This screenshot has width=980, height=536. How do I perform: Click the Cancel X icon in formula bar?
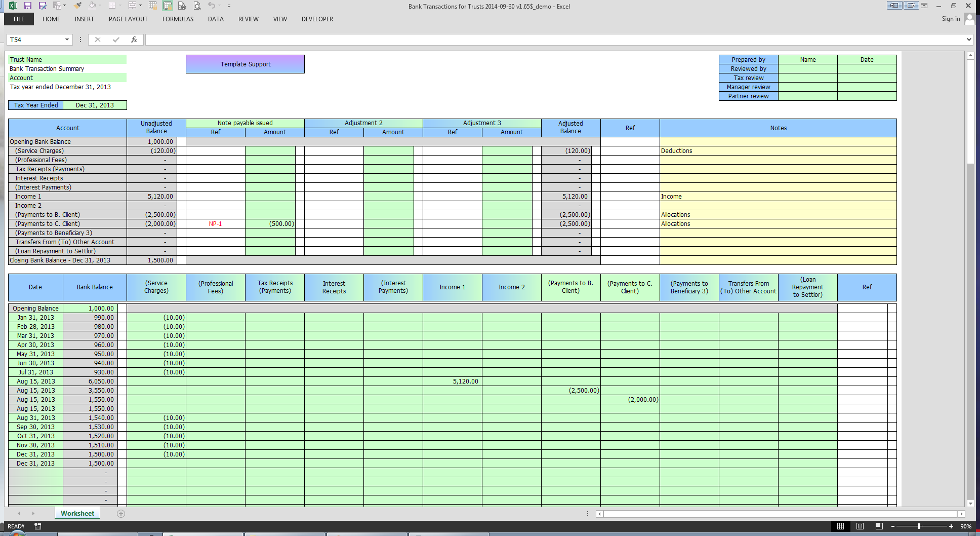[x=98, y=40]
